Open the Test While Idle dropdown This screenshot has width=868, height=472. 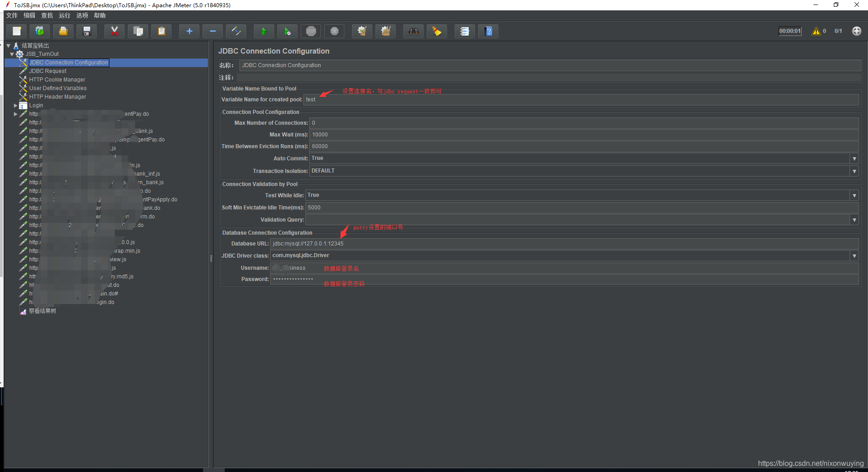[x=854, y=195]
